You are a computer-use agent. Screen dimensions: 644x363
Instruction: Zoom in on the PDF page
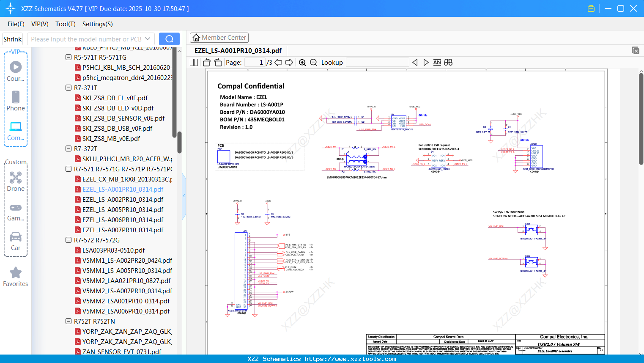302,63
